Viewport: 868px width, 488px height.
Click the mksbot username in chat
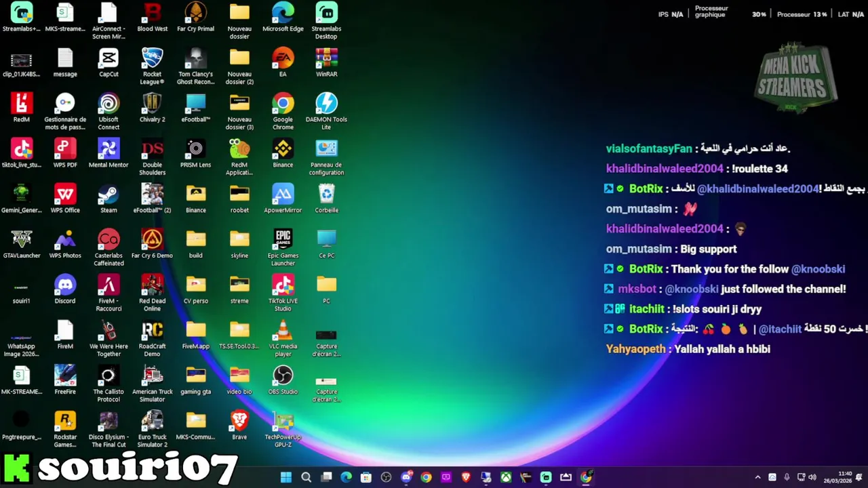click(637, 289)
